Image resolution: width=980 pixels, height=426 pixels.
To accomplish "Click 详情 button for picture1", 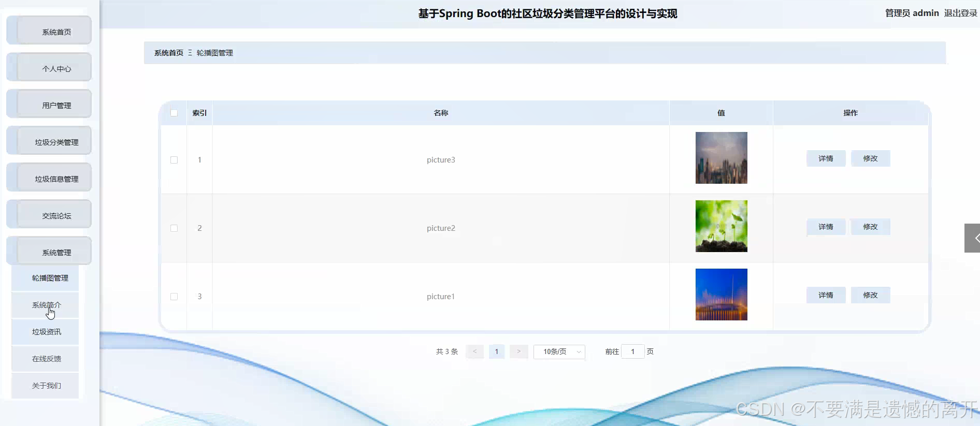I will click(x=826, y=295).
